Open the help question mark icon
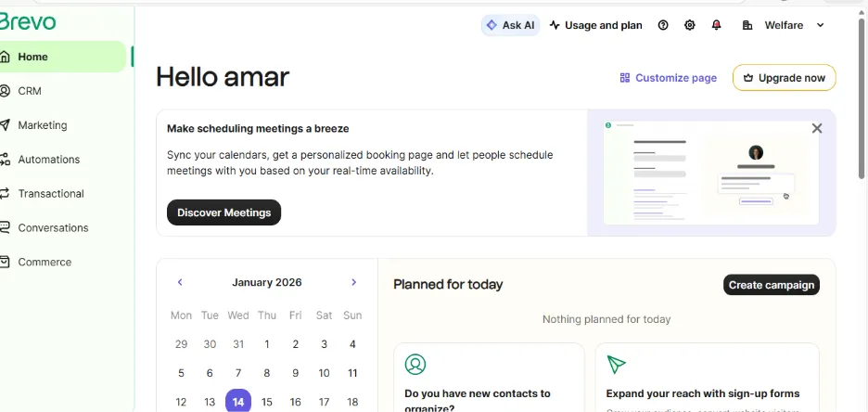 (x=663, y=25)
